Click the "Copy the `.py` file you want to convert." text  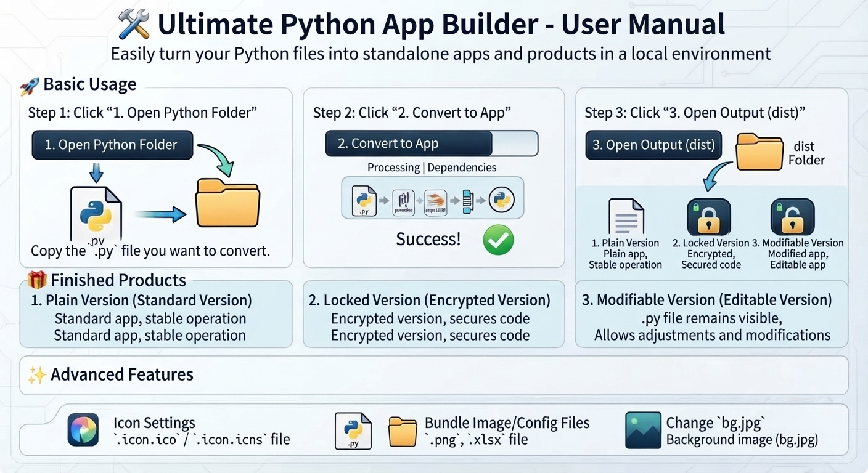(150, 251)
